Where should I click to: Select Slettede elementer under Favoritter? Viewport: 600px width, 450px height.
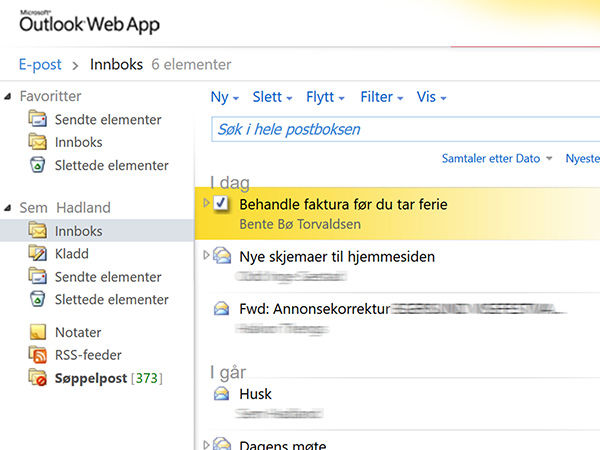(111, 165)
